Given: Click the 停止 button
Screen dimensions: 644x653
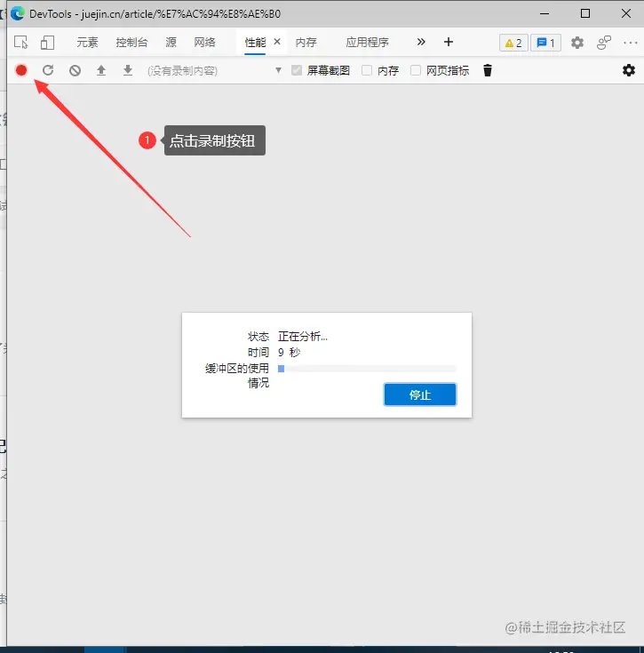Looking at the screenshot, I should pos(419,394).
